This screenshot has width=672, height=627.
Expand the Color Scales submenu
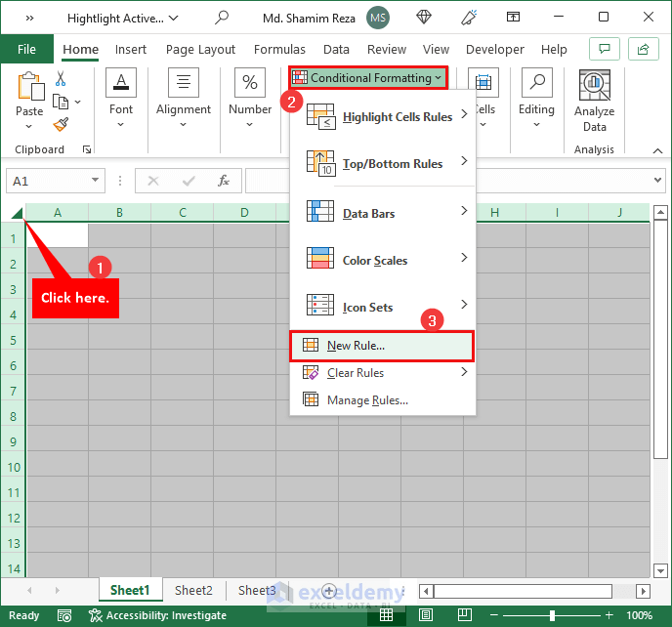[x=383, y=260]
